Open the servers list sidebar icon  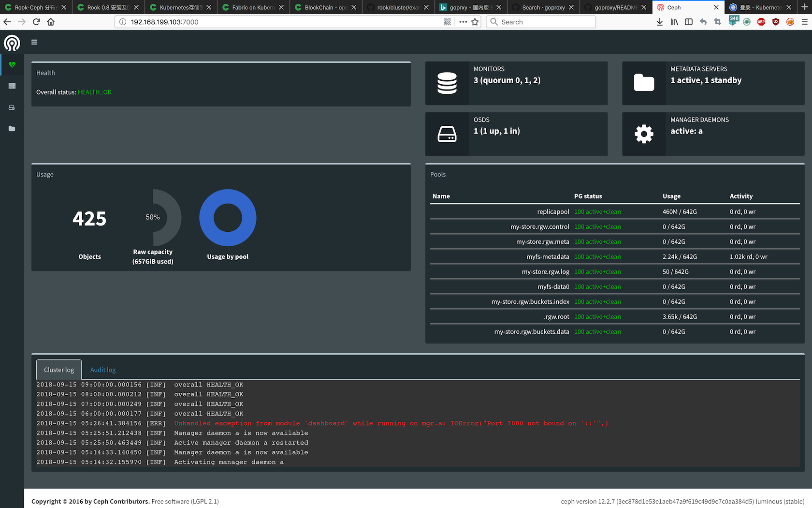12,86
